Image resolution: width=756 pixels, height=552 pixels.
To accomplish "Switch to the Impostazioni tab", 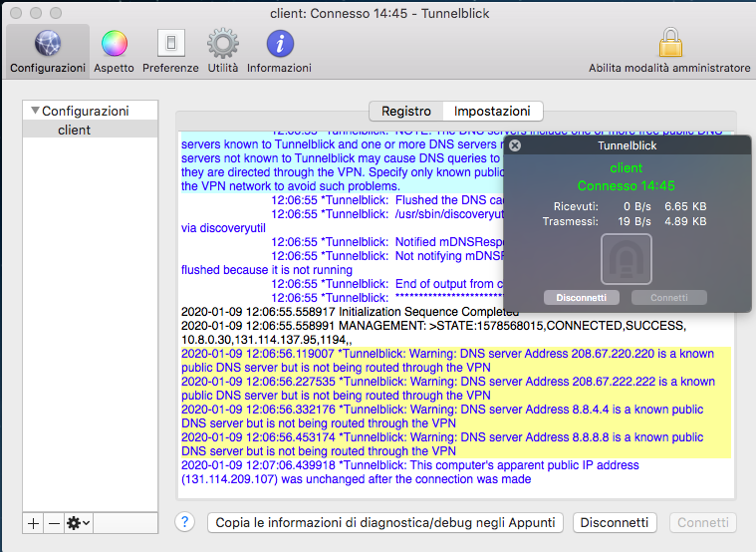I will 492,112.
